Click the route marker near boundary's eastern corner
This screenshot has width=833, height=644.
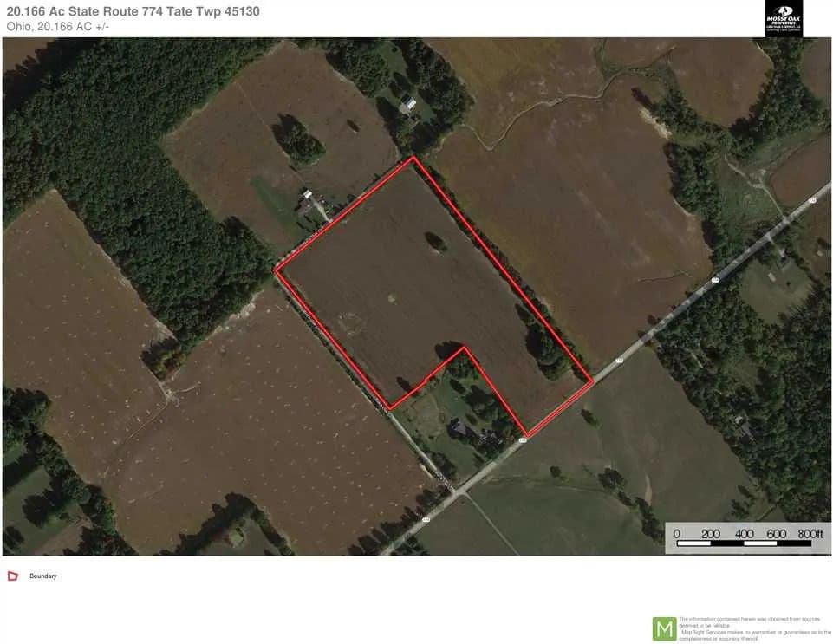(x=620, y=361)
